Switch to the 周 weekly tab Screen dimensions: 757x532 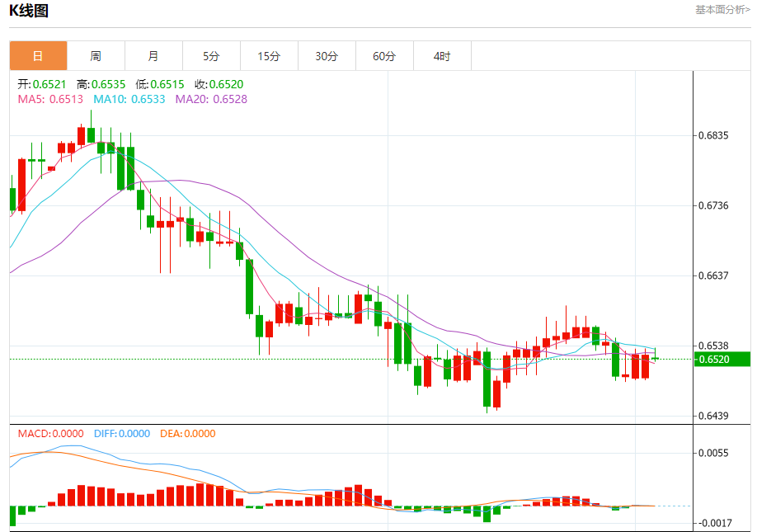[x=96, y=56]
